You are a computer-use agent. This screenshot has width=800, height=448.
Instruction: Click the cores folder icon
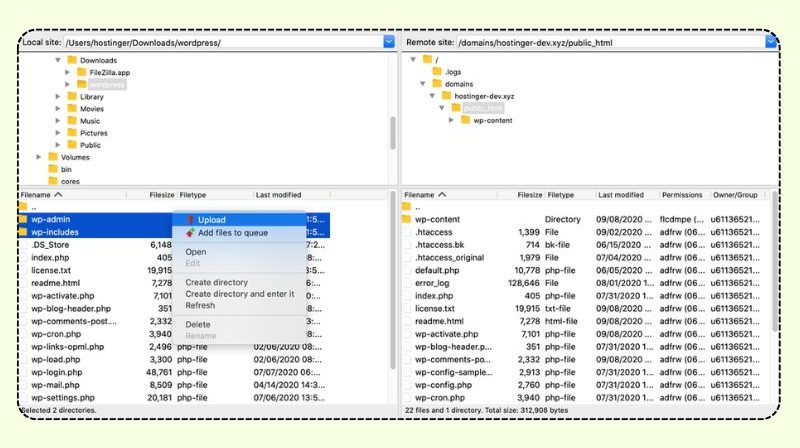[x=53, y=181]
